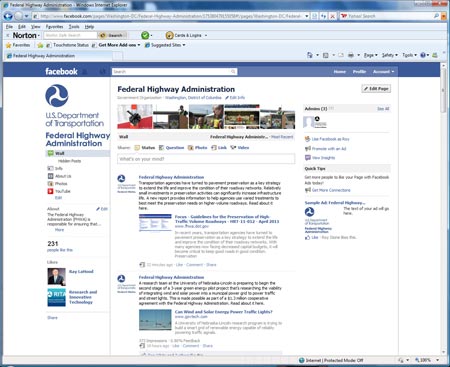450x367 pixels.
Task: Expand the Suggested Sites dropdown
Action: click(x=184, y=45)
